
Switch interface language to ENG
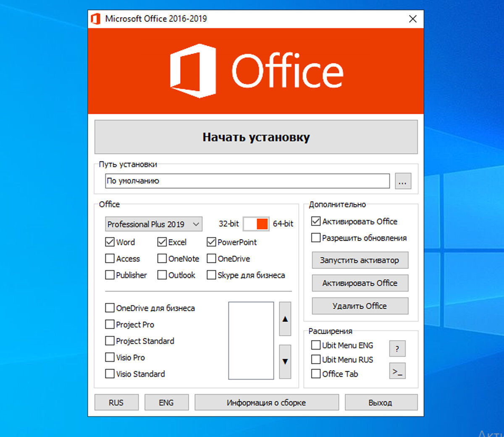pos(166,403)
